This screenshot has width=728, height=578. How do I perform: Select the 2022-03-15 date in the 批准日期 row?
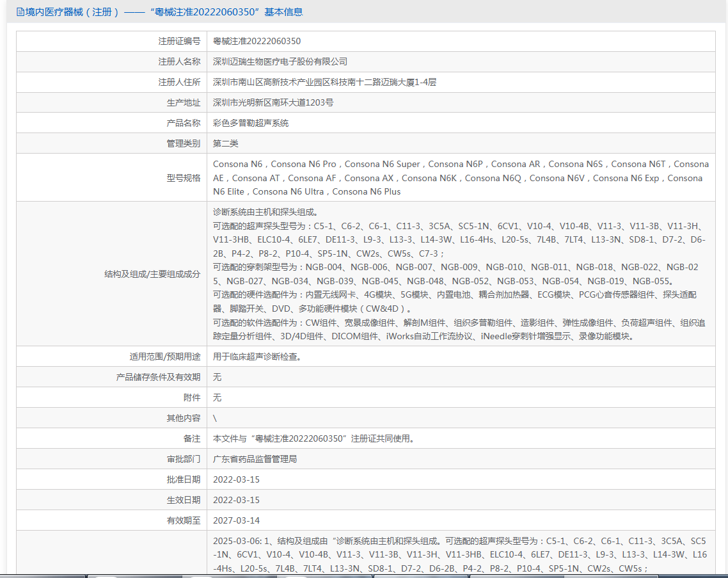[236, 479]
